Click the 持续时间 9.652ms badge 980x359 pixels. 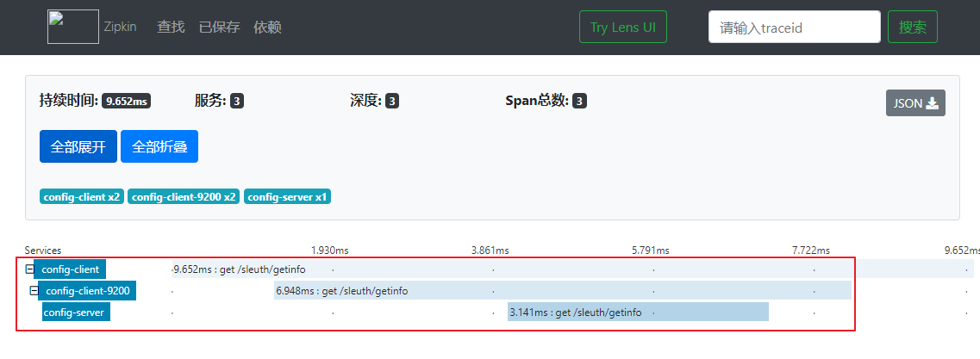coord(126,101)
